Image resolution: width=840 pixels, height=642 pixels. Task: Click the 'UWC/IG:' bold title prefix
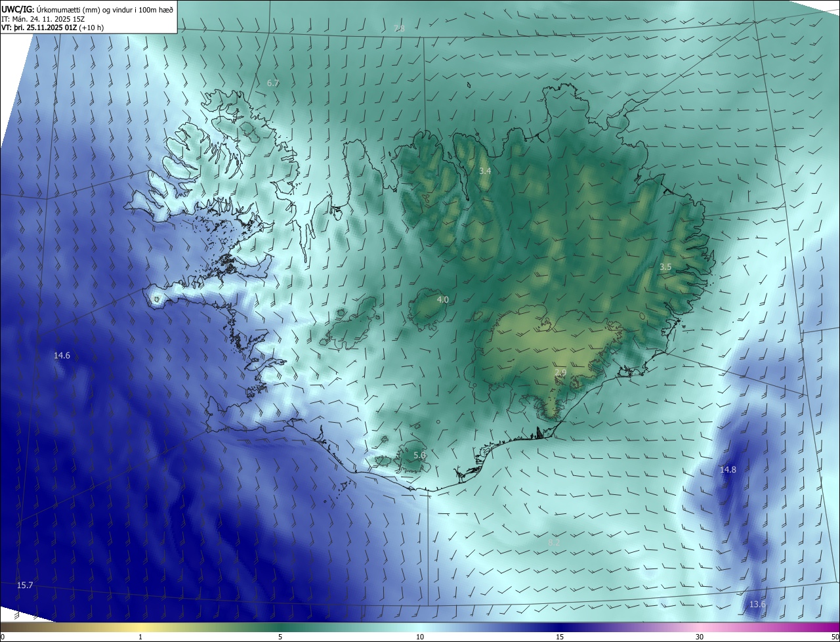[18, 9]
